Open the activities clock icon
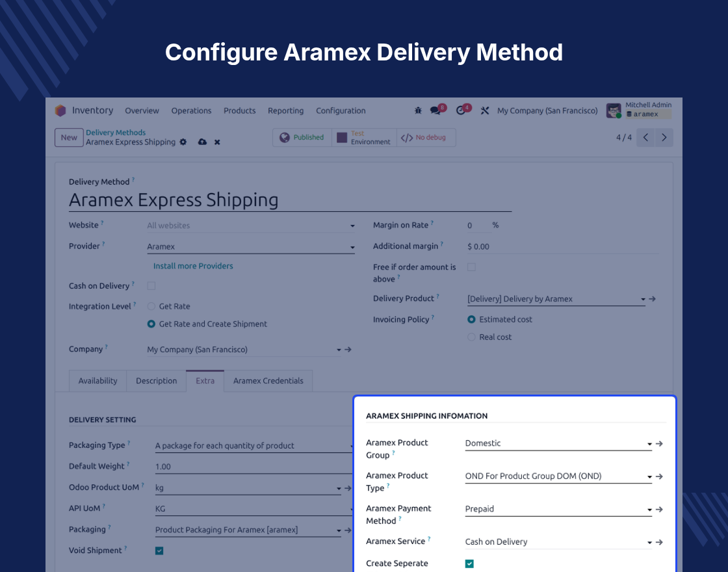 click(461, 110)
